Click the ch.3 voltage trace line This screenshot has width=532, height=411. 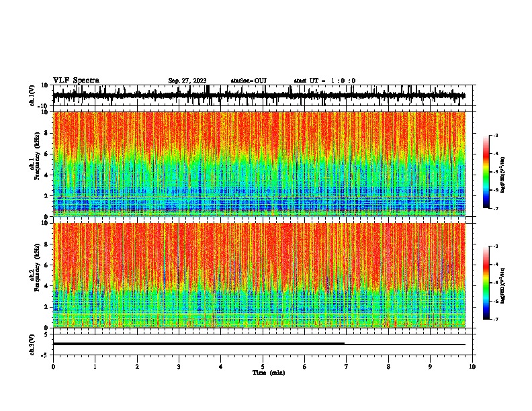[x=259, y=344]
